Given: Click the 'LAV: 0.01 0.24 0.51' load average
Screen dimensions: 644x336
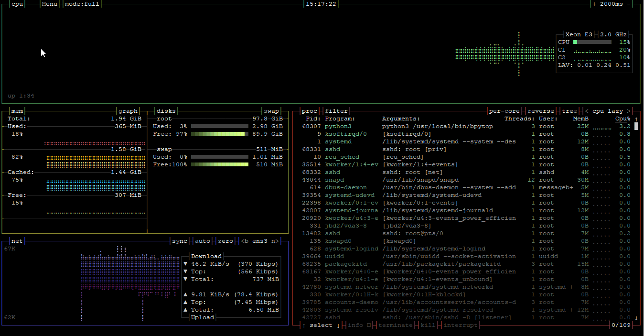Looking at the screenshot, I should 594,65.
